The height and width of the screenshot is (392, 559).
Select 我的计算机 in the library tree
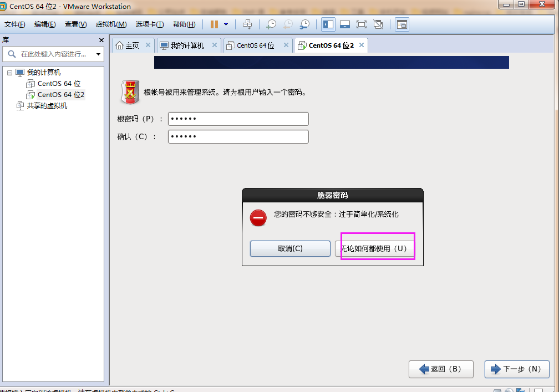(43, 72)
